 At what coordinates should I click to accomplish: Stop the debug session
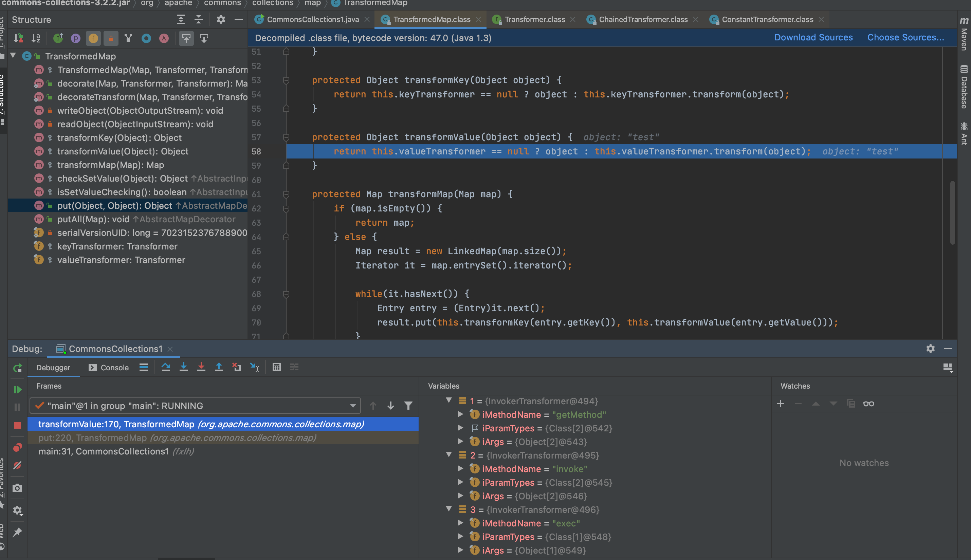pyautogui.click(x=17, y=425)
